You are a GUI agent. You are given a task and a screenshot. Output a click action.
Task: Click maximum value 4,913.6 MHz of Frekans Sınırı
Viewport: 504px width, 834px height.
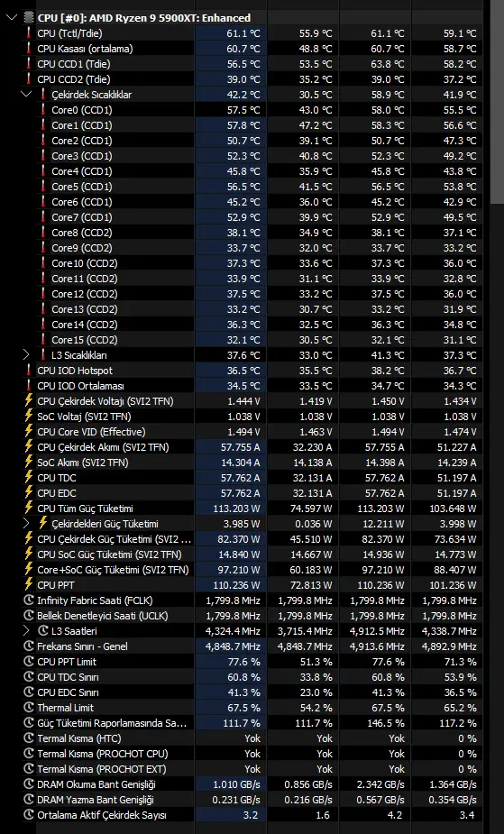coord(377,646)
